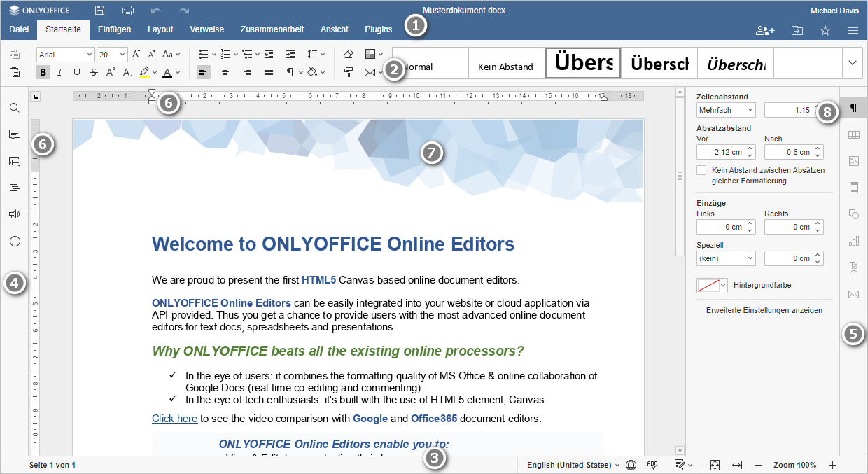868x474 pixels.
Task: Open Erweiterte Einstellungen anzeigen link
Action: click(764, 310)
